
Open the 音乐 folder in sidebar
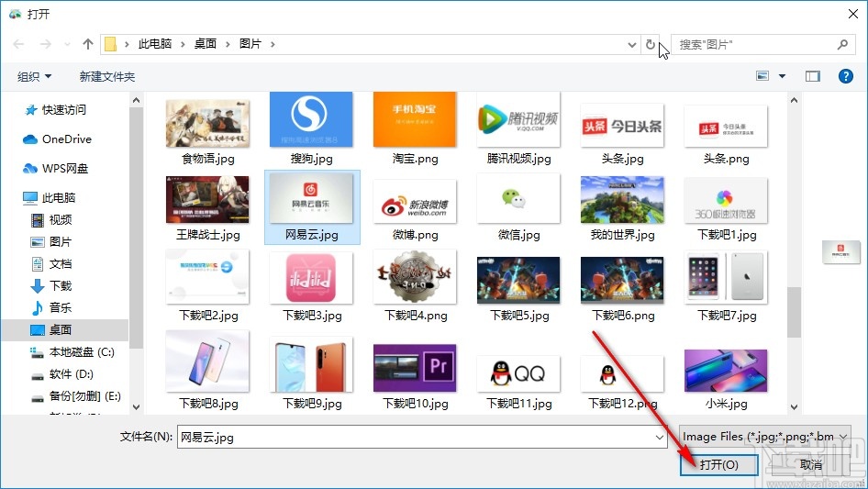[51, 308]
